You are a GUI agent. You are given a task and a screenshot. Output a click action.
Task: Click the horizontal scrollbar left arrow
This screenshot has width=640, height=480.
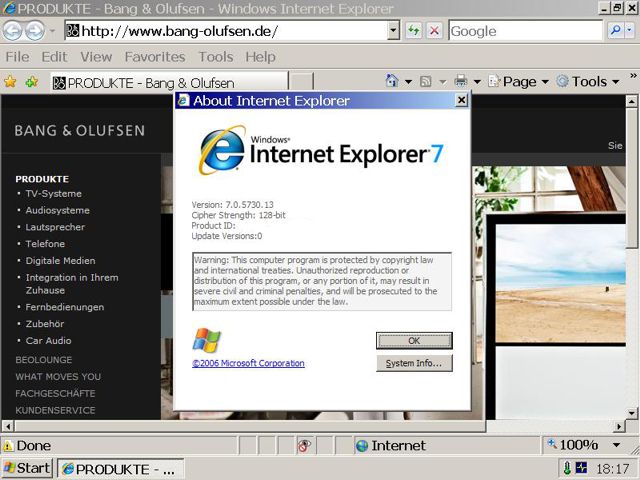tap(7, 427)
